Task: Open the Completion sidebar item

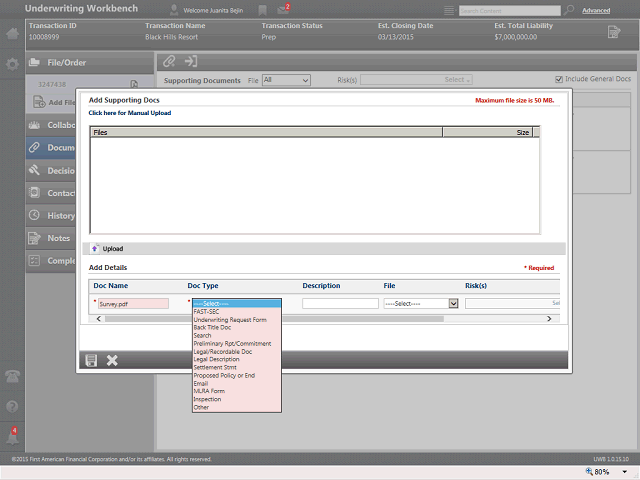Action: tap(51, 260)
